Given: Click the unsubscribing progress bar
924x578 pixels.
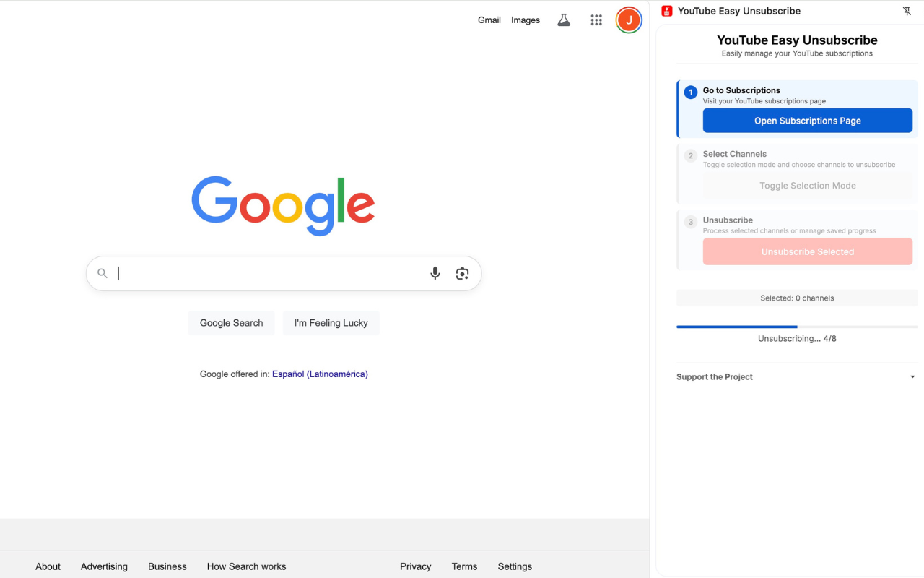Looking at the screenshot, I should [x=797, y=327].
